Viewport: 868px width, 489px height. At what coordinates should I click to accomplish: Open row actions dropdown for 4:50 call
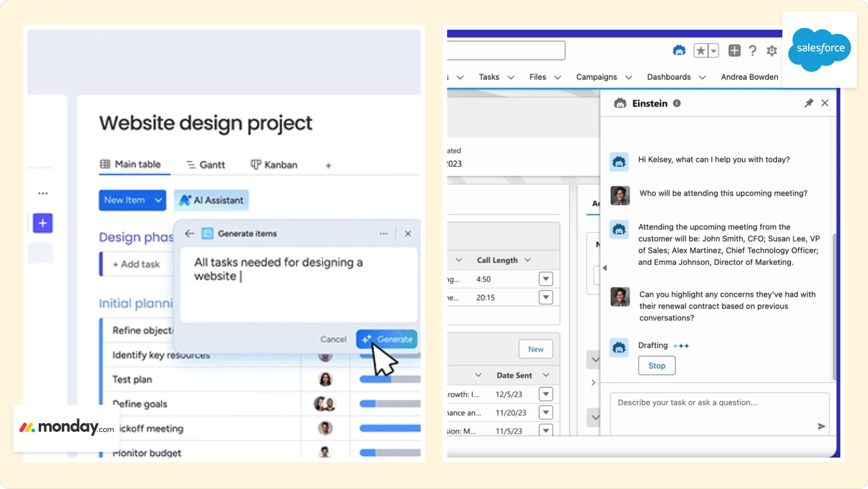pos(546,279)
